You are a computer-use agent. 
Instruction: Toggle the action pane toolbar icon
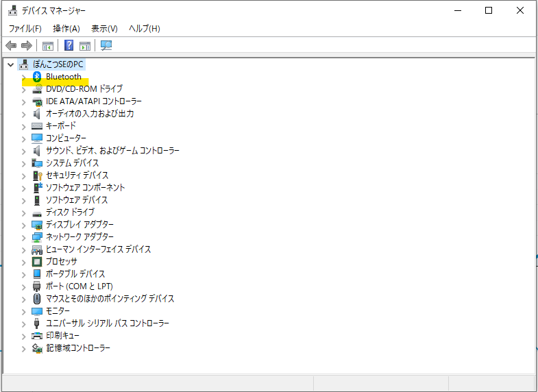[85, 45]
